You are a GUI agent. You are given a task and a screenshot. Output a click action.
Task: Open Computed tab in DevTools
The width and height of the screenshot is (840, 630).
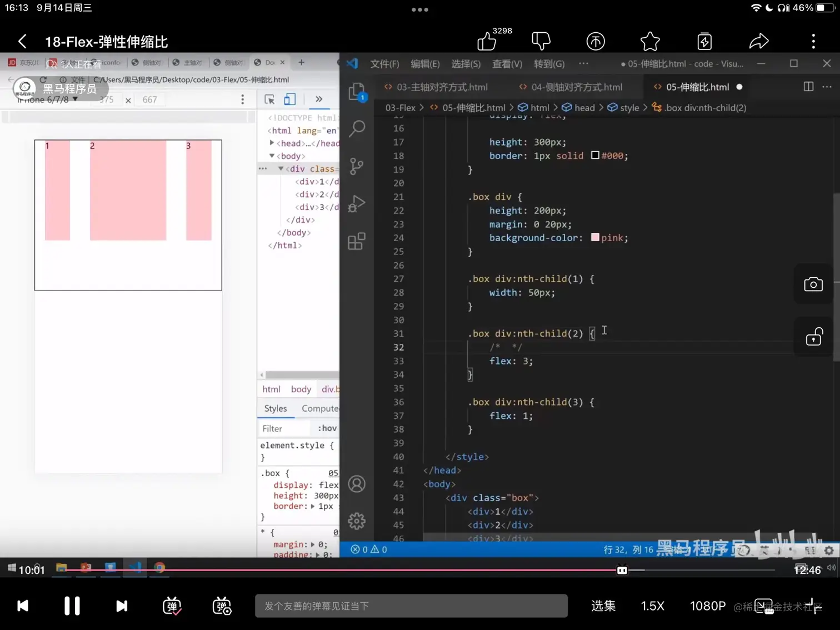click(320, 408)
